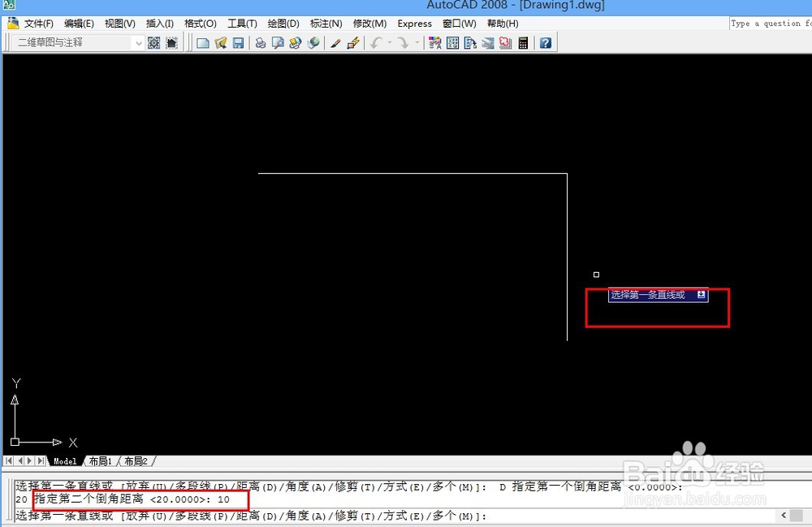
Task: Click the Type a question help field
Action: pos(770,24)
